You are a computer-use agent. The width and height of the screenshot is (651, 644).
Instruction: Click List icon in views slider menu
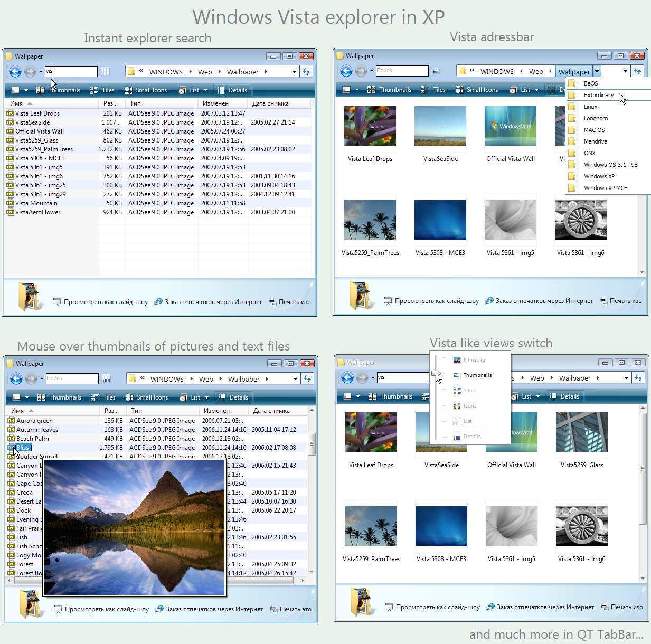[457, 421]
